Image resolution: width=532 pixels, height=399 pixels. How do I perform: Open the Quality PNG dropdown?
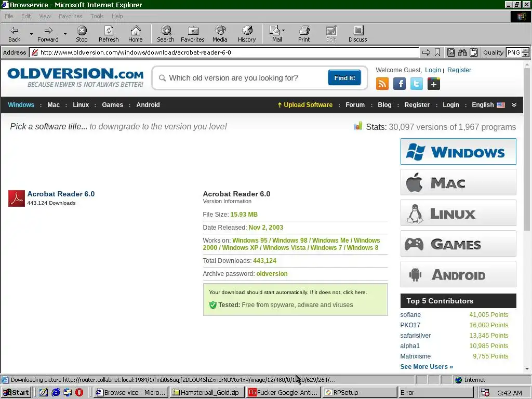pos(525,52)
